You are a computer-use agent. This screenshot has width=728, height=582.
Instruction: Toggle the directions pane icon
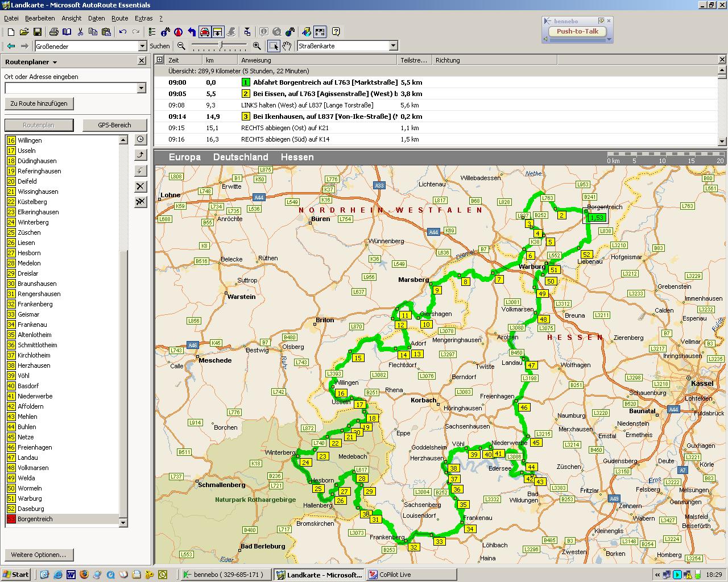tap(217, 32)
